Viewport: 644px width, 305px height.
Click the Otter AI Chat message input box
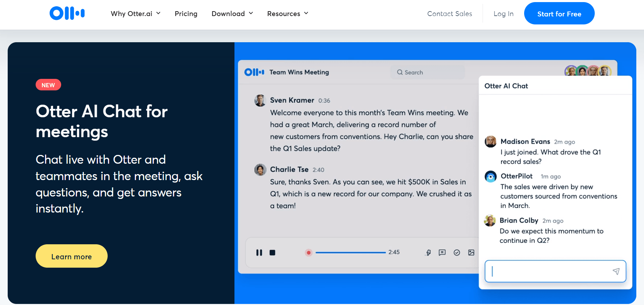click(555, 271)
